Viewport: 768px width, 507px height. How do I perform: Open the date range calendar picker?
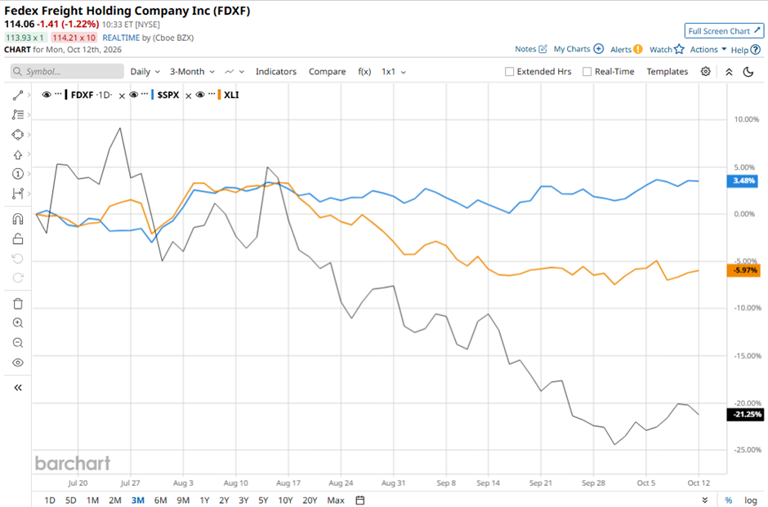tap(360, 500)
